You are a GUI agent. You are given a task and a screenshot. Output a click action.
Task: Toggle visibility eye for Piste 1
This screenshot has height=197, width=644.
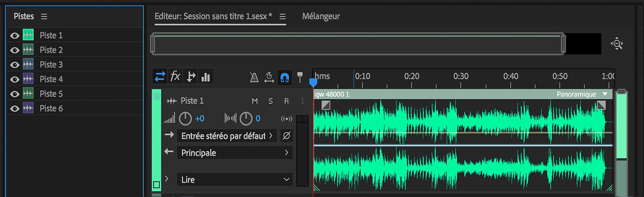(x=15, y=36)
